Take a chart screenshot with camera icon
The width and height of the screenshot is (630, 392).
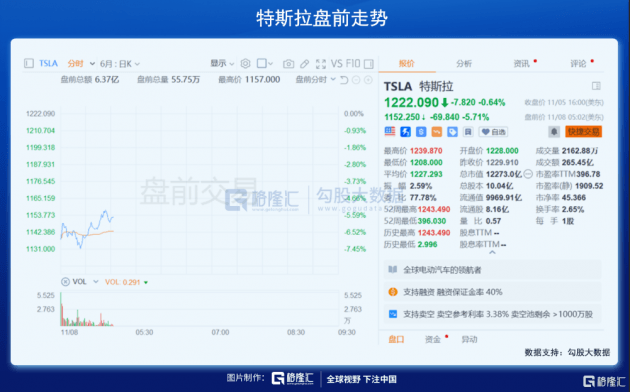click(288, 64)
